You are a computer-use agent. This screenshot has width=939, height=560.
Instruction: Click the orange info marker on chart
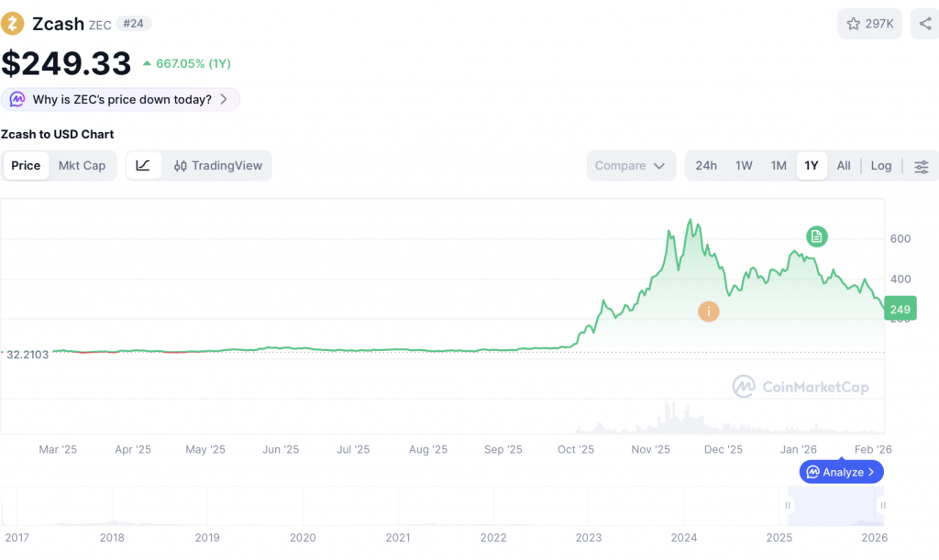tap(708, 312)
